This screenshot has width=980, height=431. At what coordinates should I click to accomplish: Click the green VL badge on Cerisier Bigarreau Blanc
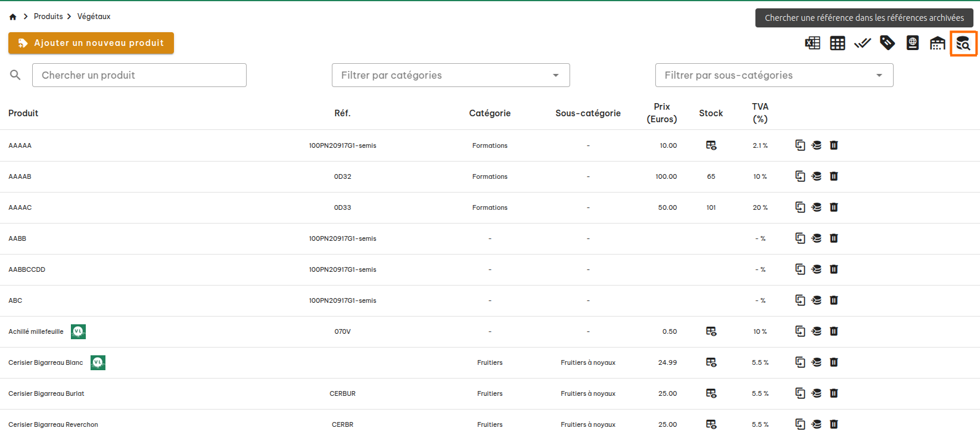tap(98, 362)
